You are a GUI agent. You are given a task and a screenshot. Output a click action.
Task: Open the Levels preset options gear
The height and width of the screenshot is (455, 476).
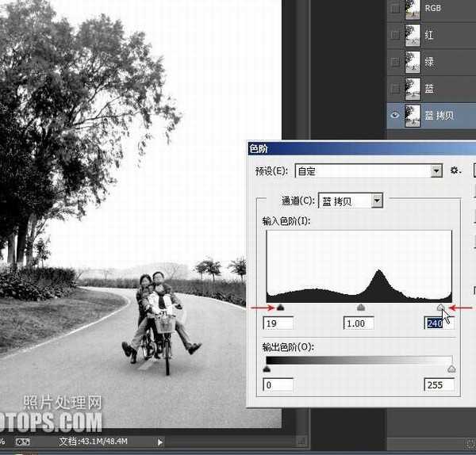pyautogui.click(x=455, y=170)
